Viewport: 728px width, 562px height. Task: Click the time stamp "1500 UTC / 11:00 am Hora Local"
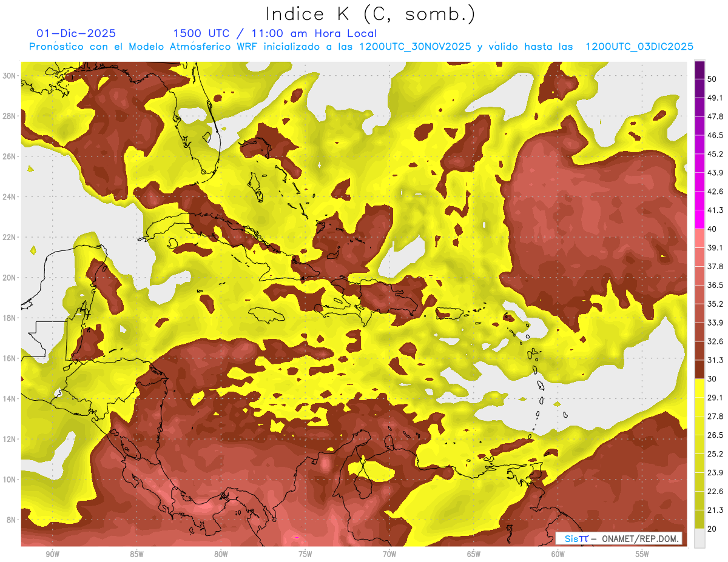(x=275, y=33)
